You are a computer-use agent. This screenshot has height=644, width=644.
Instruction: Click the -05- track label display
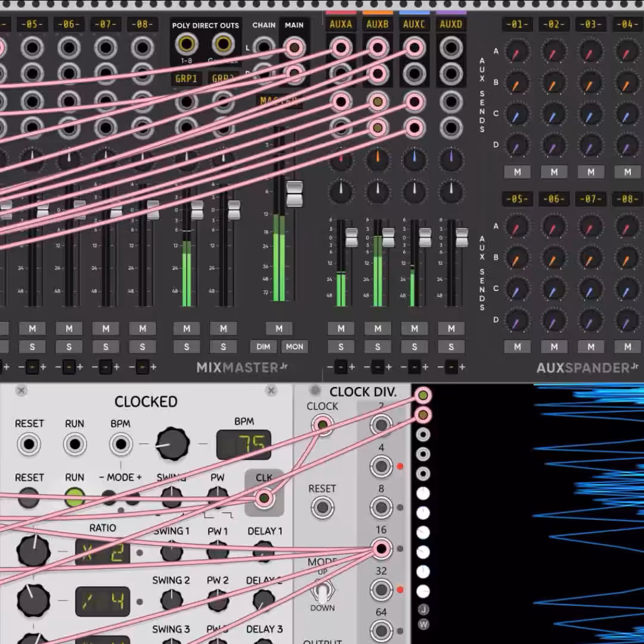point(32,24)
